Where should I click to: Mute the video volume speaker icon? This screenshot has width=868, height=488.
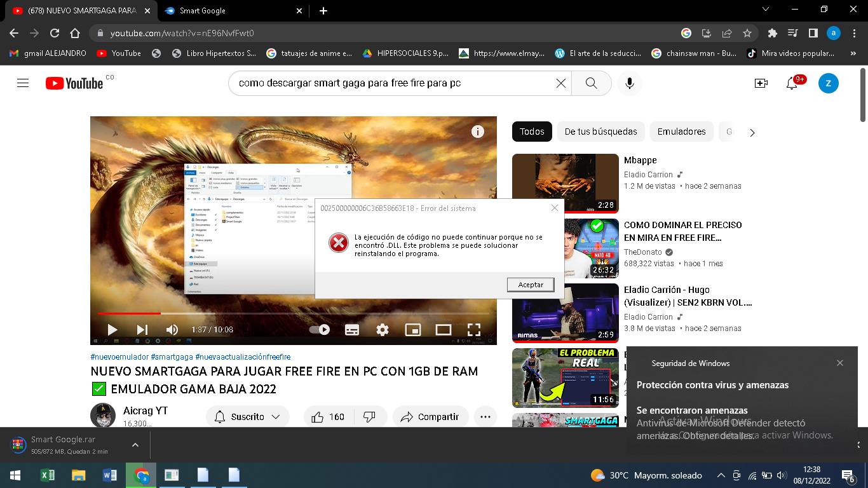coord(172,329)
